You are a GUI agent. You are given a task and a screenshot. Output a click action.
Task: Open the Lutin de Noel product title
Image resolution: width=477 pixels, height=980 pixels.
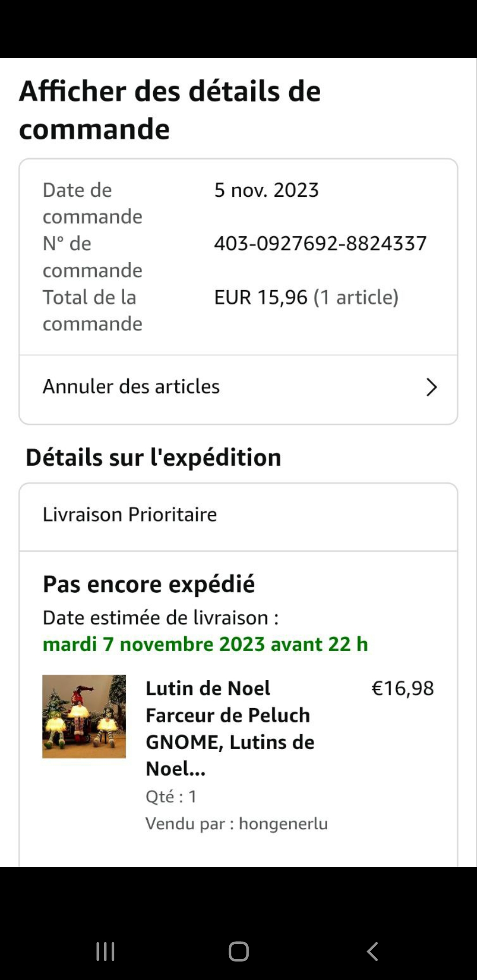coord(230,728)
